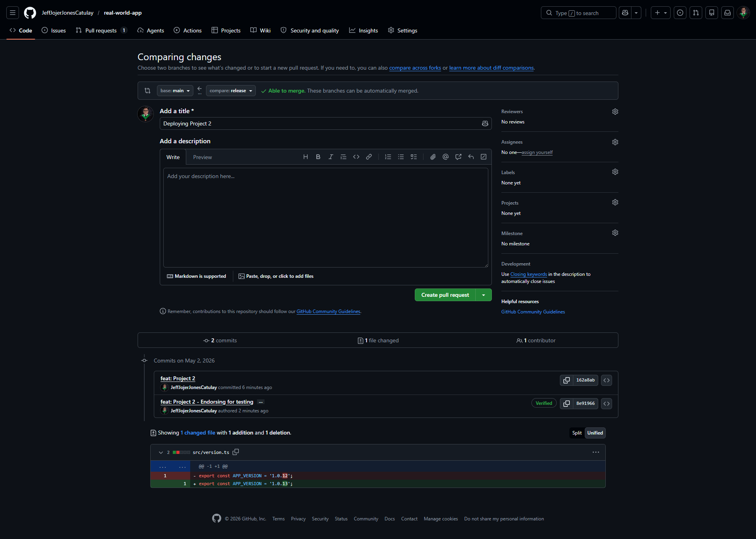Open the global navigation hamburger menu
Screen dimensions: 756x539
(13, 13)
